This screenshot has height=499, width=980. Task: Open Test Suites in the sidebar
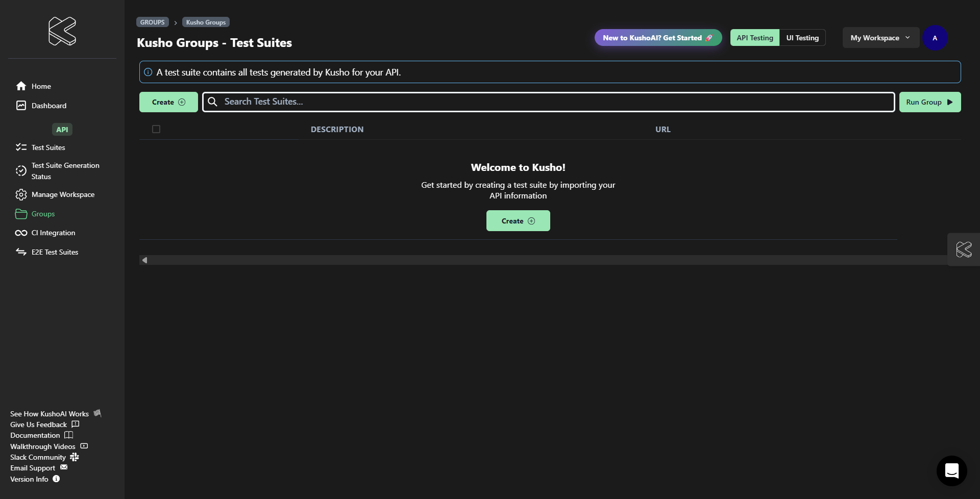click(48, 147)
